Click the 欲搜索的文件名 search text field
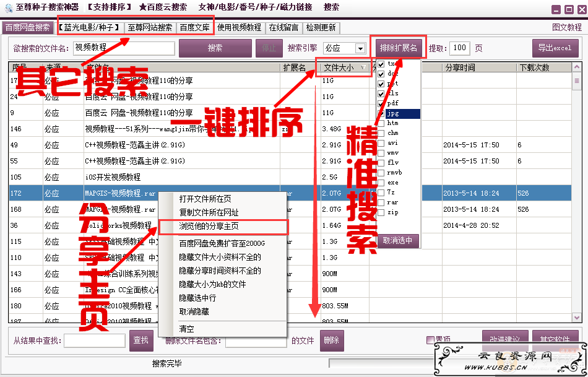The image size is (588, 377). point(123,48)
